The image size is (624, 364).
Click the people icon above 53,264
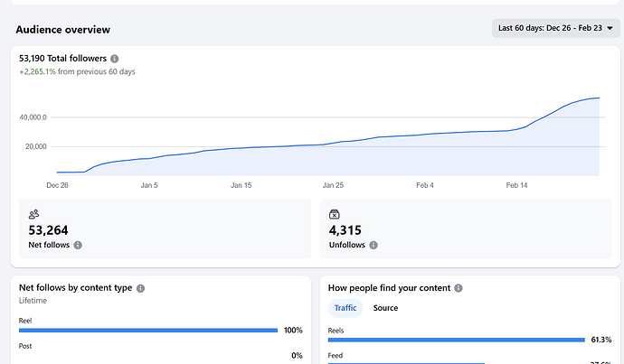[x=33, y=214]
